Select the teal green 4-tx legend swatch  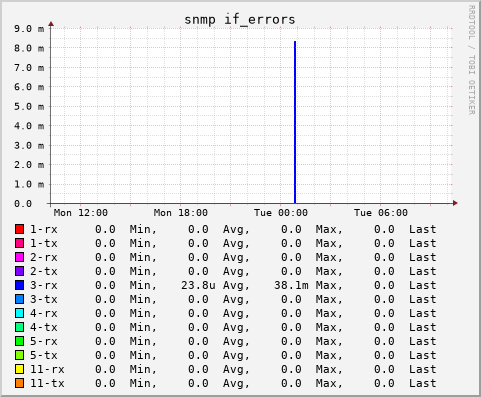[19, 327]
